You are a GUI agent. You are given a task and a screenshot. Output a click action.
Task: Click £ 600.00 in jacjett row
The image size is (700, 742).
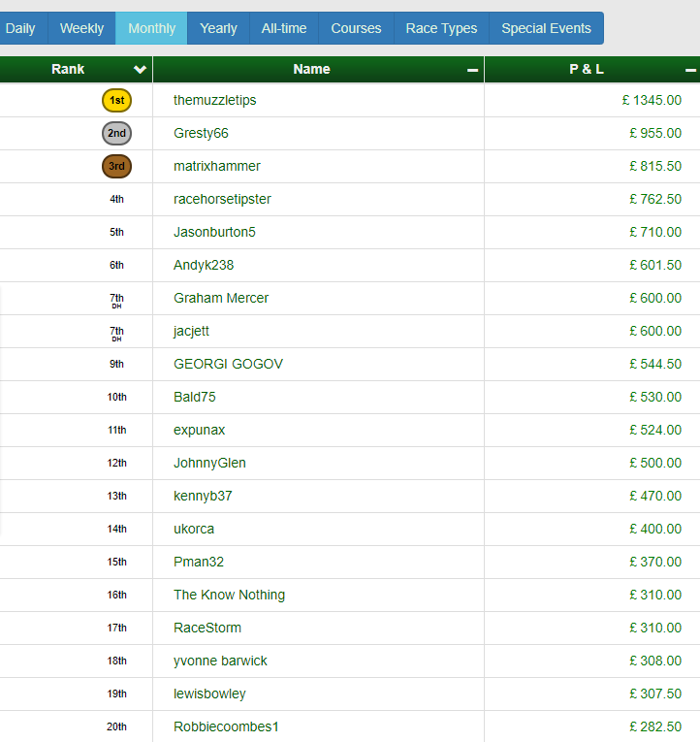pyautogui.click(x=655, y=332)
